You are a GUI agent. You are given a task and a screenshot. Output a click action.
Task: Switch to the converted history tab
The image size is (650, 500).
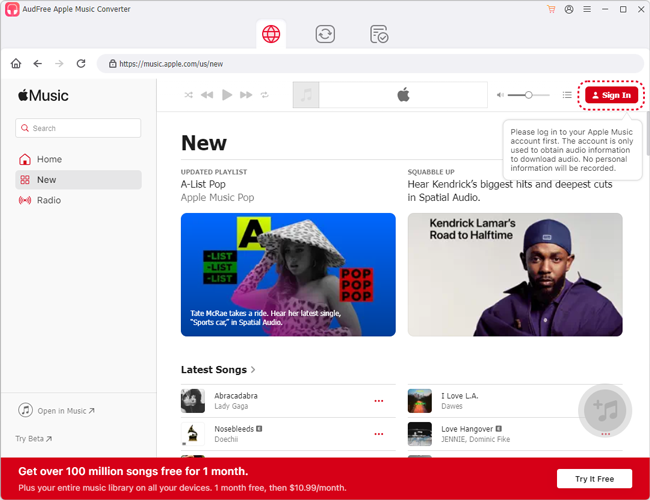(379, 34)
